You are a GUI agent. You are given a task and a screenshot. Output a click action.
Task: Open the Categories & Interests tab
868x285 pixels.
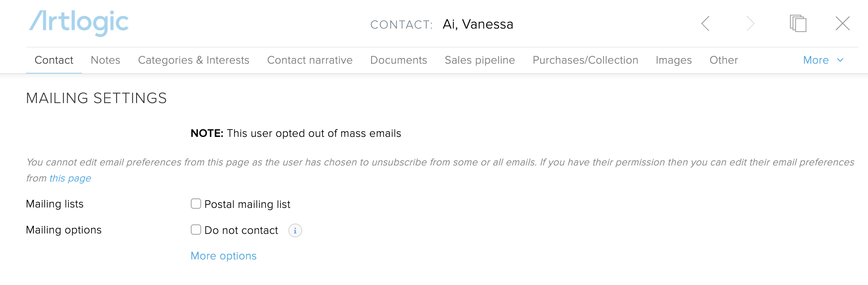[x=194, y=60]
